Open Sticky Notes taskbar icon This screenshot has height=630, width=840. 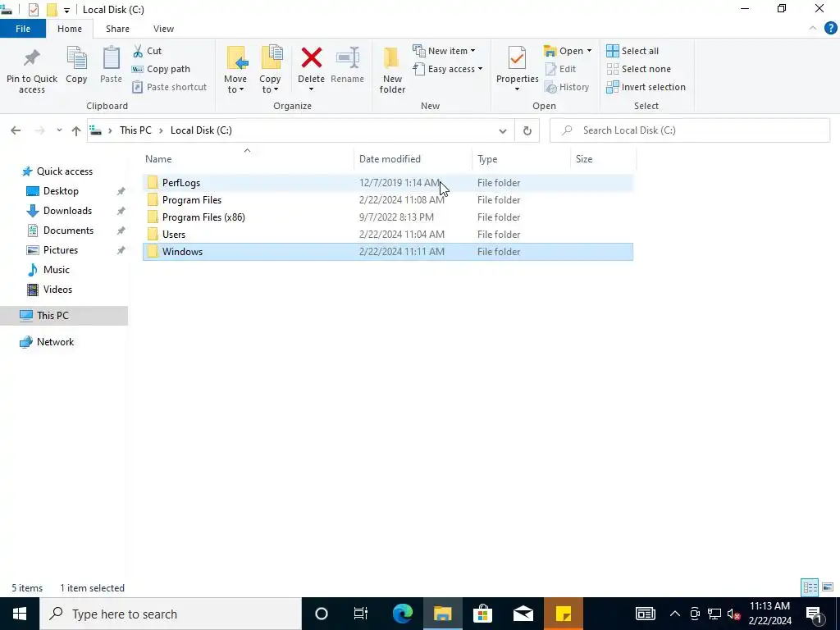pyautogui.click(x=564, y=614)
